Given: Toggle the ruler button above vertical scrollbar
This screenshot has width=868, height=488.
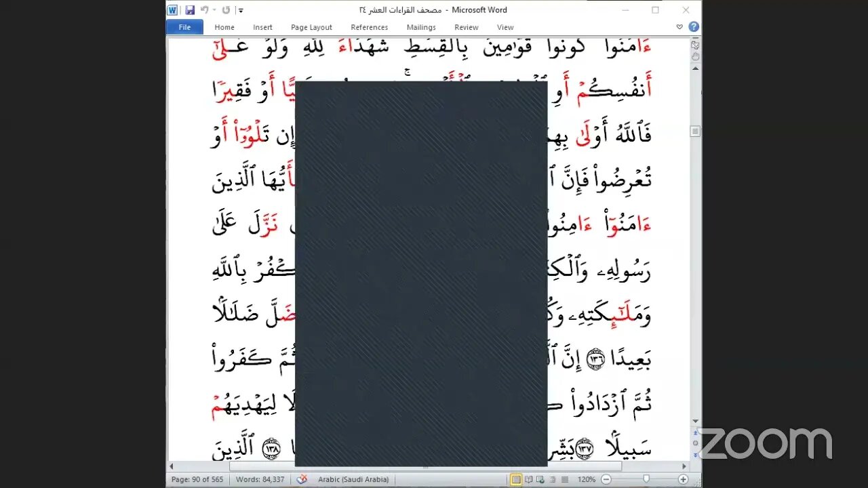Looking at the screenshot, I should (x=695, y=44).
